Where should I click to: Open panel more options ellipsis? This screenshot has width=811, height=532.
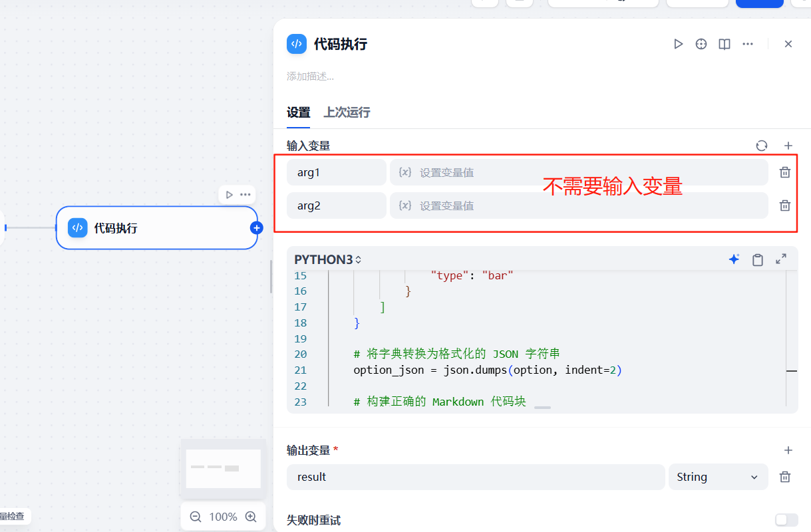pyautogui.click(x=748, y=44)
